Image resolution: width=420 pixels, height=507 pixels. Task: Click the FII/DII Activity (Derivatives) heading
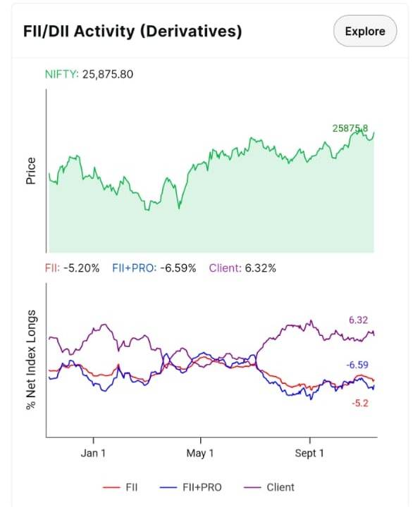[132, 32]
